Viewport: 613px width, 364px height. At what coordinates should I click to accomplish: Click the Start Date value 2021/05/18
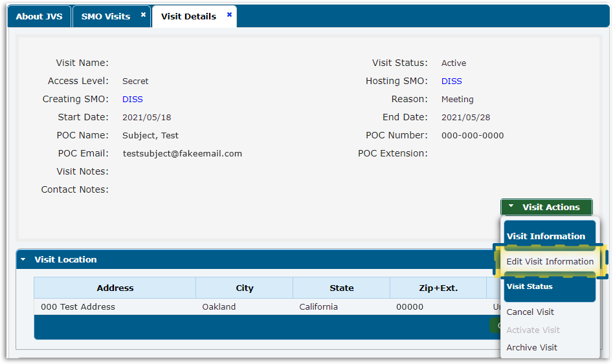[x=146, y=117]
